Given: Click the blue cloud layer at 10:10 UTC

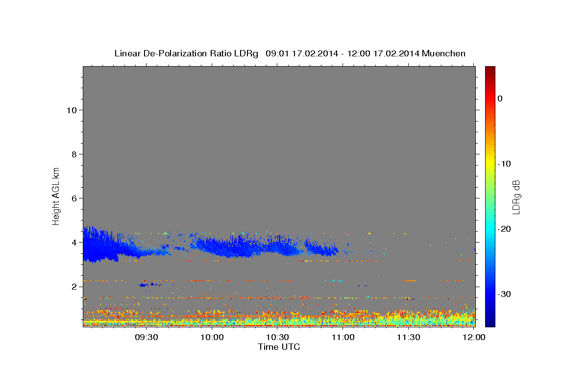Looking at the screenshot, I should [234, 247].
